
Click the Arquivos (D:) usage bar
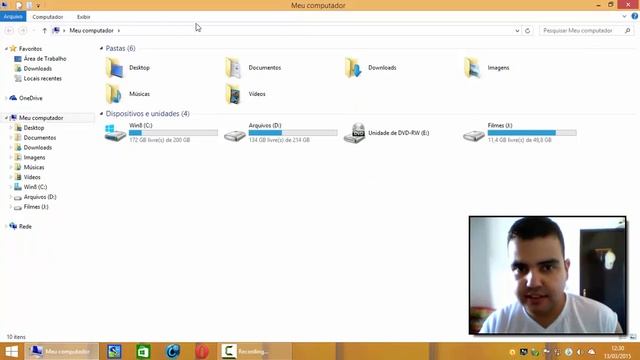pos(293,133)
